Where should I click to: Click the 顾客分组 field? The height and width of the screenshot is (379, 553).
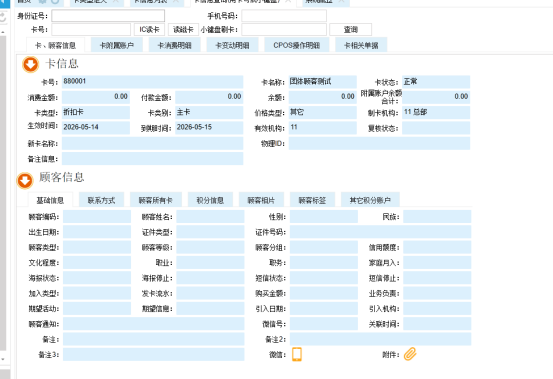(x=324, y=247)
